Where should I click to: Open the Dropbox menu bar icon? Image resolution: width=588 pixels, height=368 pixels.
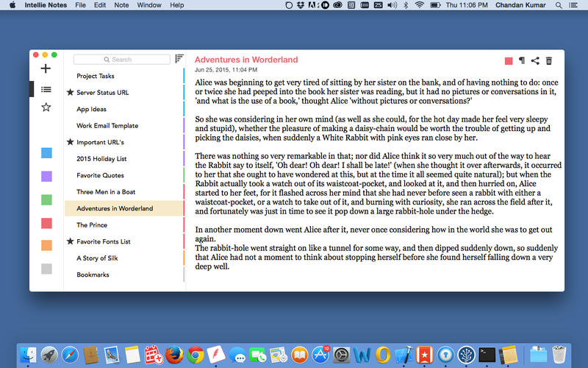coord(301,5)
